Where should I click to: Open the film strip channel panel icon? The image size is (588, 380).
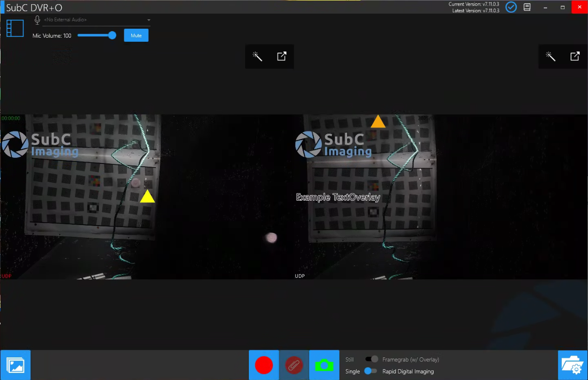click(15, 29)
